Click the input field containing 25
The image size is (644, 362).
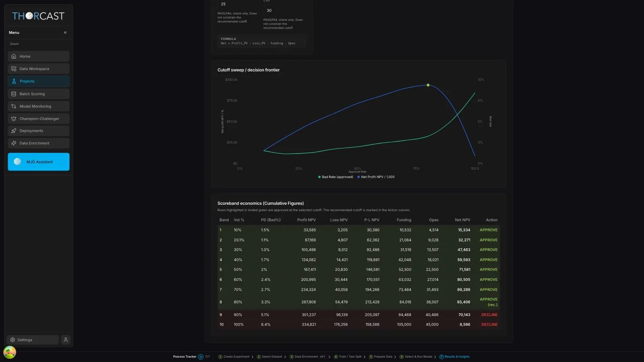coord(237,4)
